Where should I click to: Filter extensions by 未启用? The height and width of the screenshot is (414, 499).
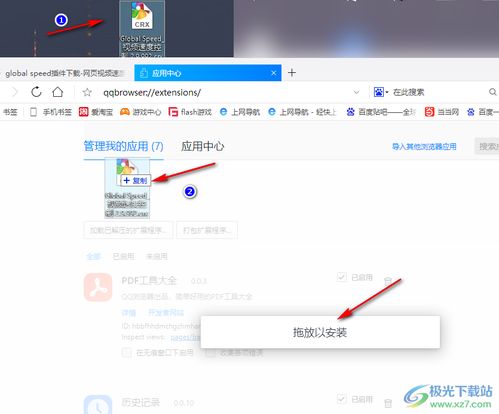tap(157, 256)
